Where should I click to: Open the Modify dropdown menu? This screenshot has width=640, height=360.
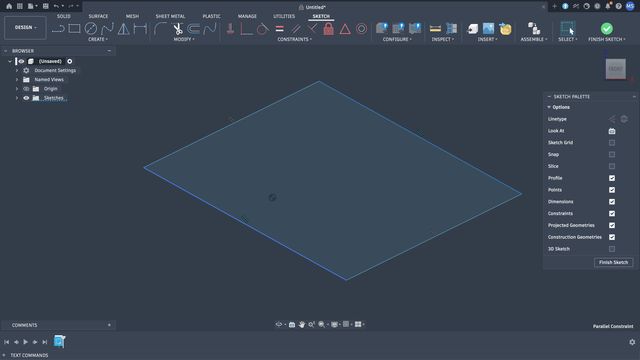tap(184, 40)
